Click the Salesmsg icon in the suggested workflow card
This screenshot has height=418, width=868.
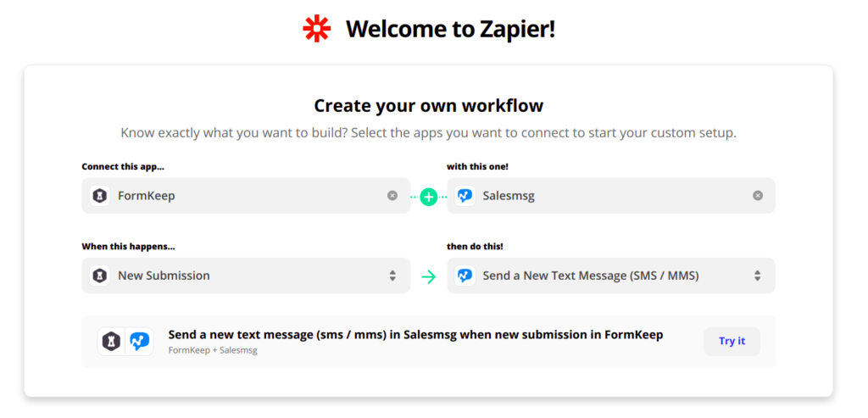pos(140,342)
